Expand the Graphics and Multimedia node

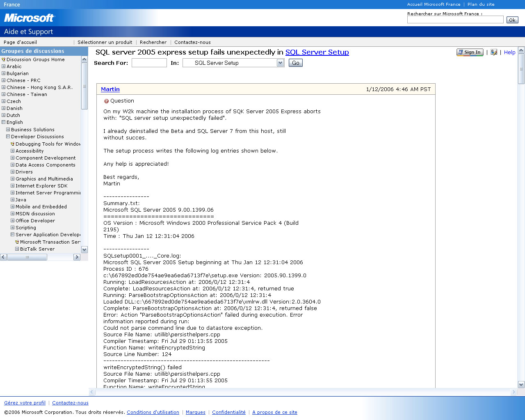pyautogui.click(x=12, y=179)
